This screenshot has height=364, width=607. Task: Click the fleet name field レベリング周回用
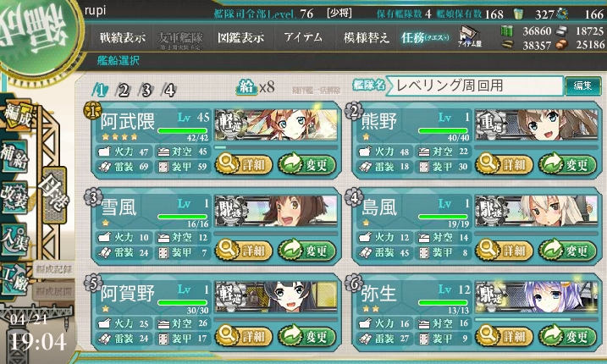(x=475, y=85)
